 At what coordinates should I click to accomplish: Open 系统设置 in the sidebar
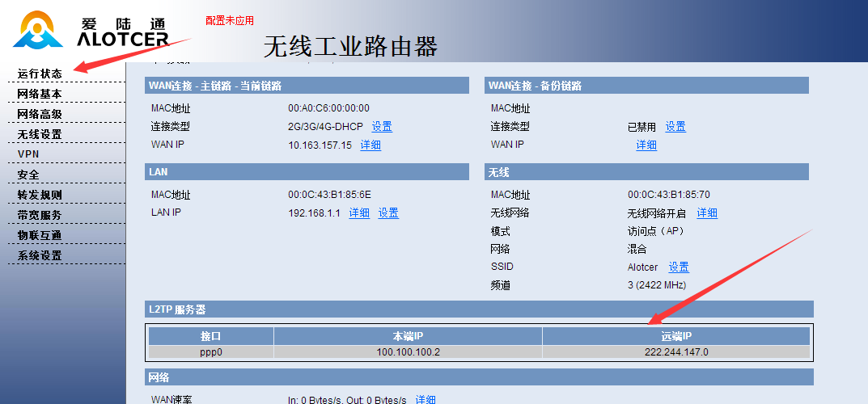(40, 255)
